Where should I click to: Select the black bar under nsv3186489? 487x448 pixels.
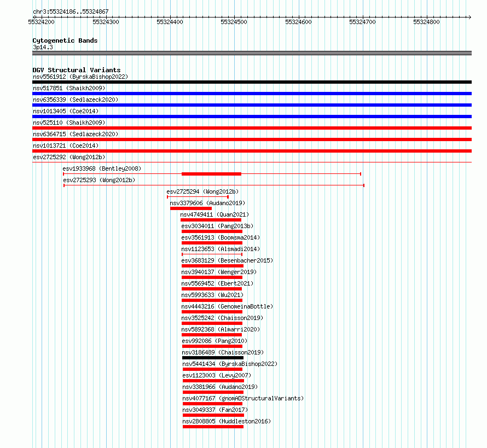(213, 358)
